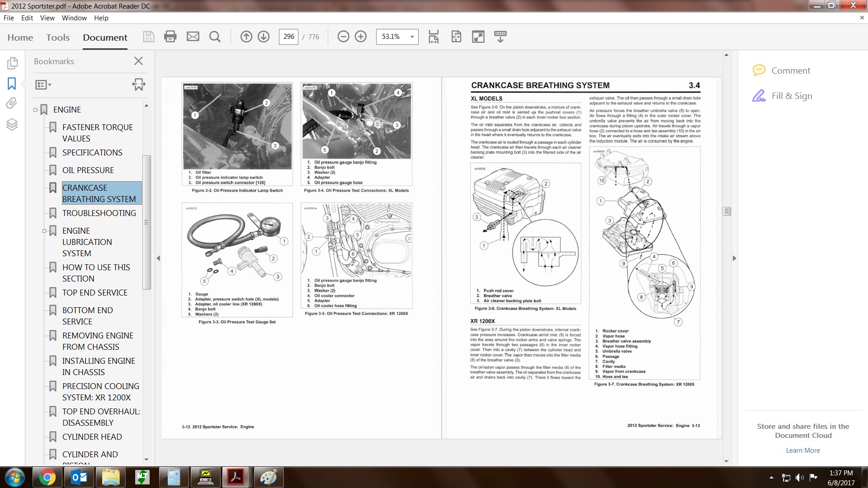The image size is (868, 488).
Task: Open the Fill & Sign tool
Action: 792,96
